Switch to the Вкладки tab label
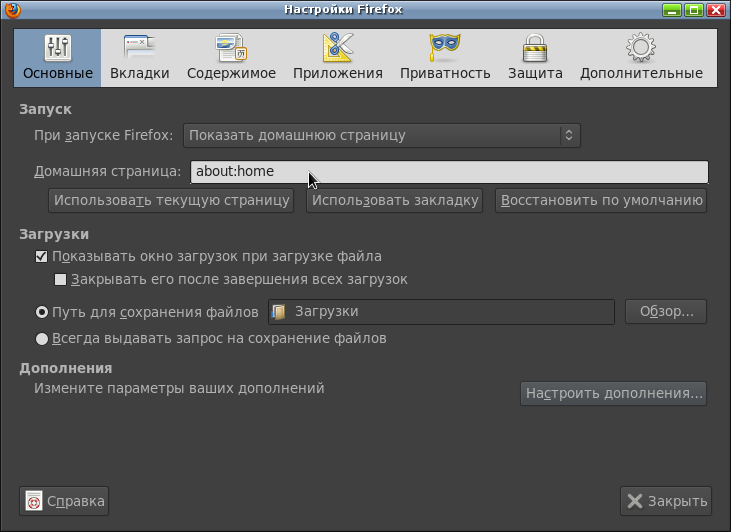This screenshot has height=532, width=731. click(x=139, y=74)
